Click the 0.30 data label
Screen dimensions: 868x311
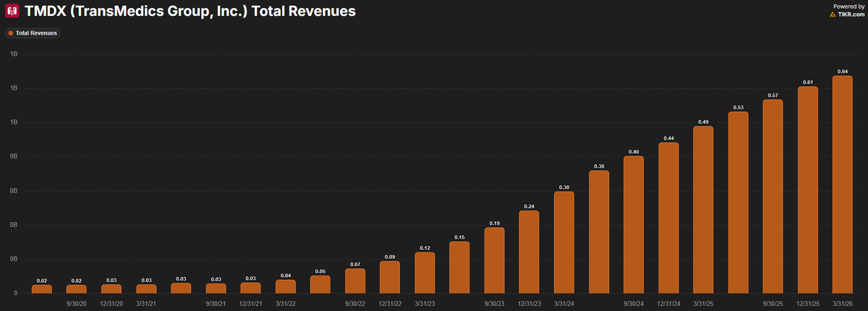tap(564, 187)
